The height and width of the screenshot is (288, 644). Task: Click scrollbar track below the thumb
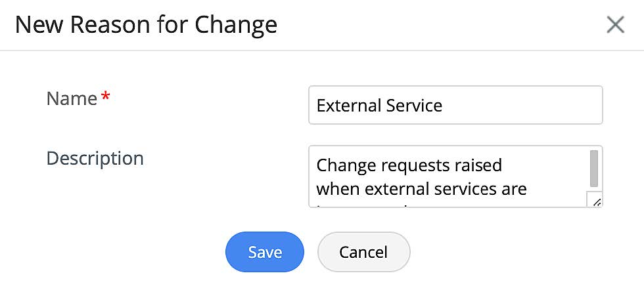tap(594, 191)
